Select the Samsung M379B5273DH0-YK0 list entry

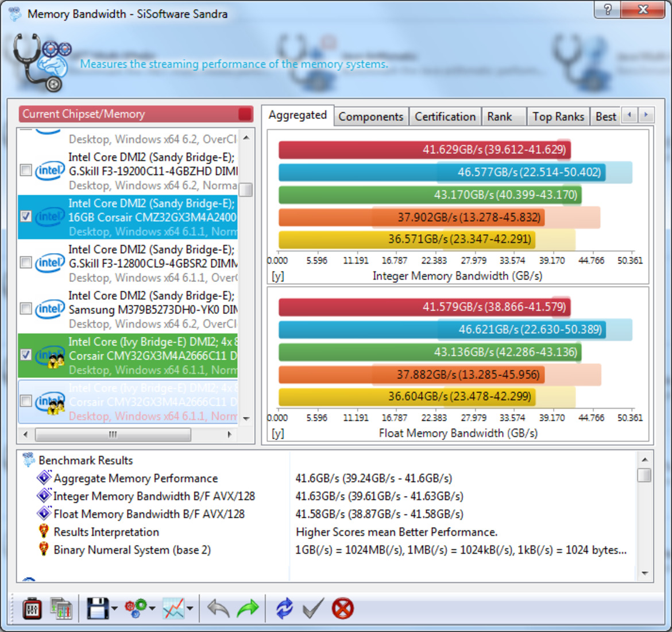point(128,309)
